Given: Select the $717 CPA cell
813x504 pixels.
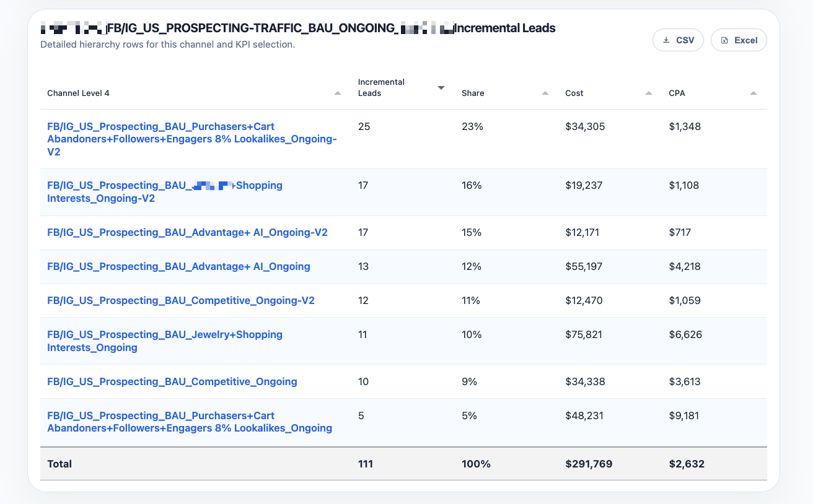Looking at the screenshot, I should (x=680, y=233).
